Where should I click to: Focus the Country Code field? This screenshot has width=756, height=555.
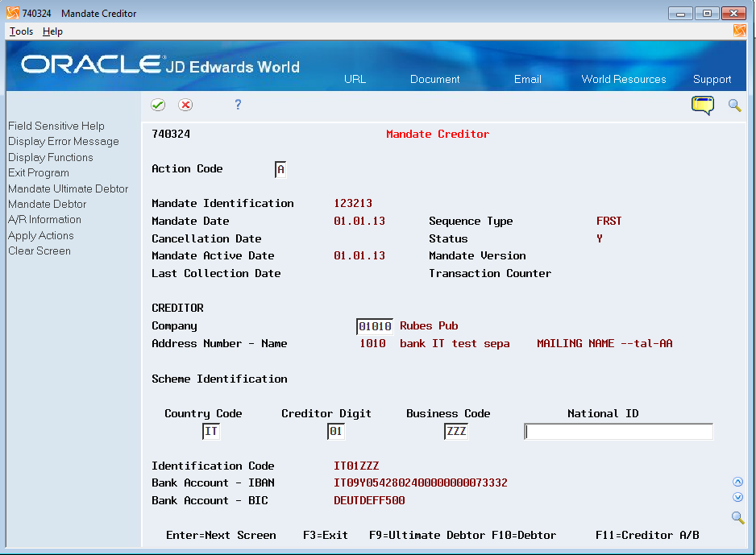coord(211,431)
